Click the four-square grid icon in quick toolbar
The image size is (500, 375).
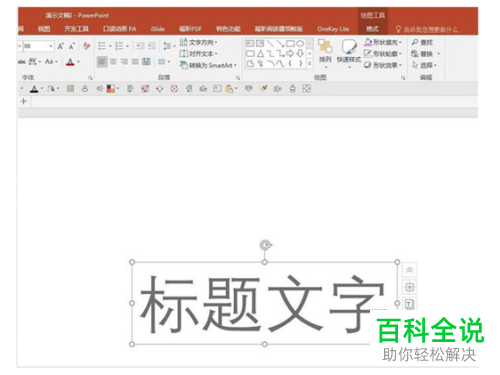click(x=307, y=89)
